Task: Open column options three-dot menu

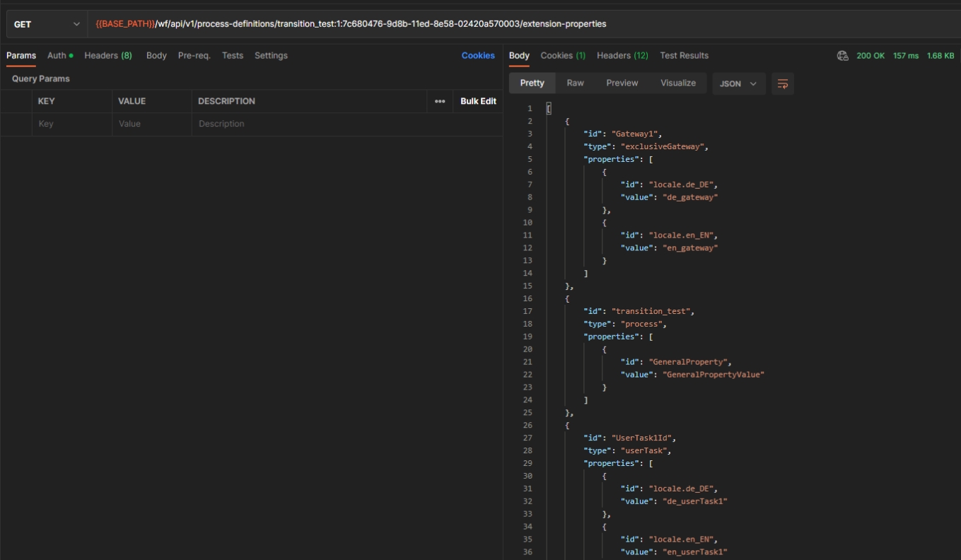Action: (x=440, y=101)
